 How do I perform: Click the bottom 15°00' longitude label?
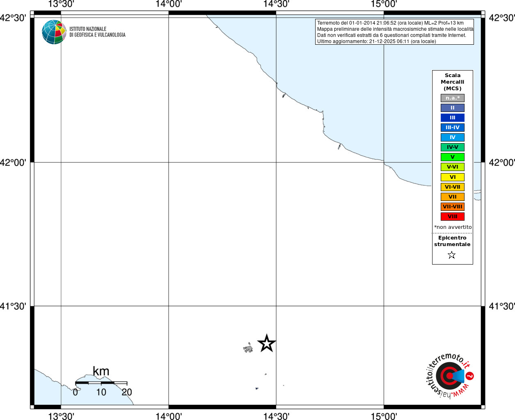point(384,416)
